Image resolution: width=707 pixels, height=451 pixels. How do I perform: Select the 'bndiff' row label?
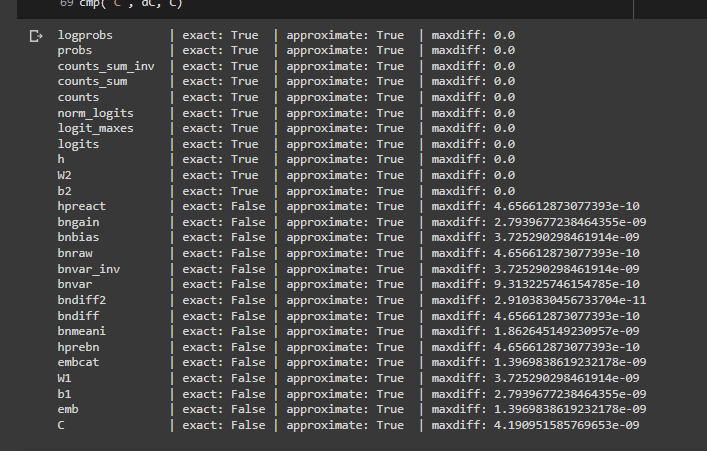point(78,316)
